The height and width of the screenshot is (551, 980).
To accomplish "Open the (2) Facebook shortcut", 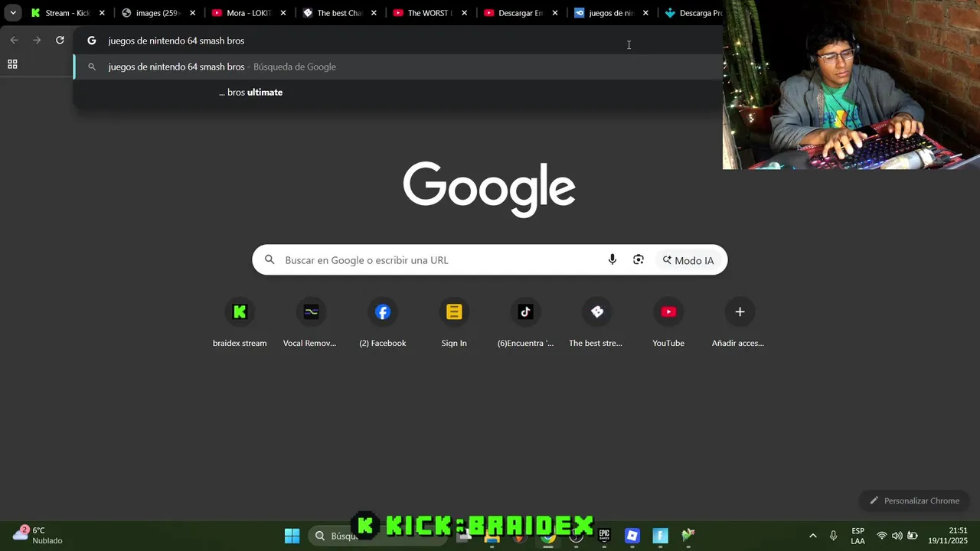I will click(x=383, y=323).
